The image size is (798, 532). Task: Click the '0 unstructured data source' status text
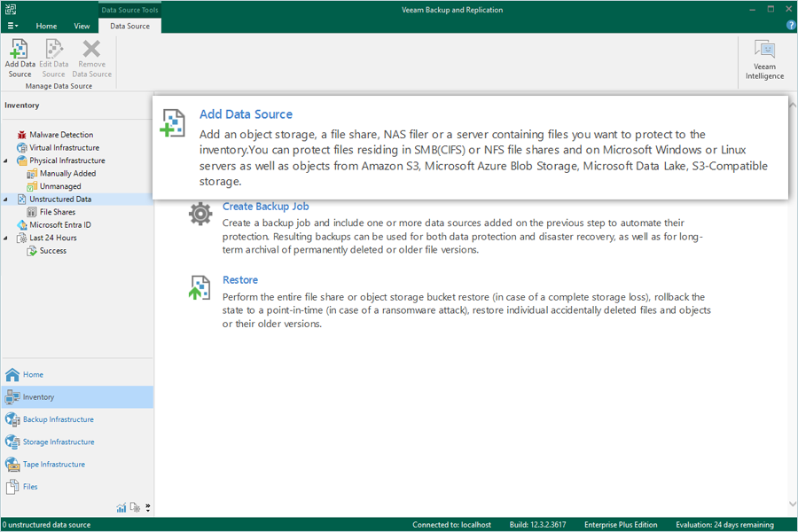(x=46, y=525)
